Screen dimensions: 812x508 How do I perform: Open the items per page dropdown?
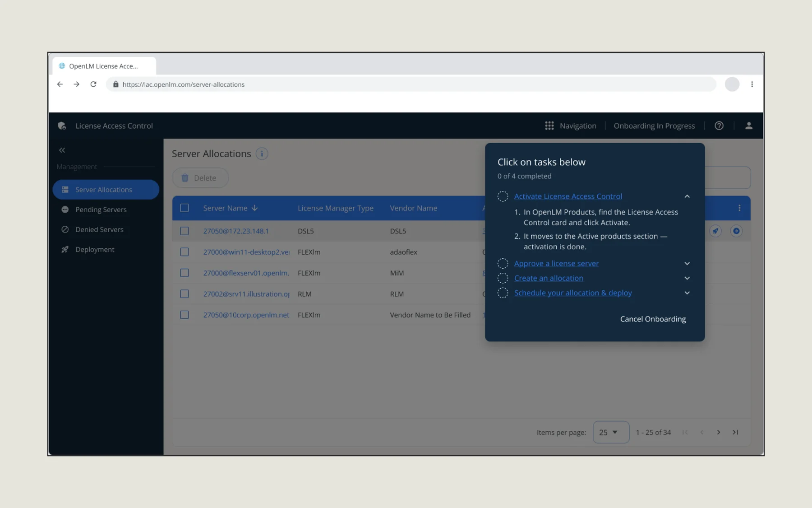pyautogui.click(x=611, y=432)
